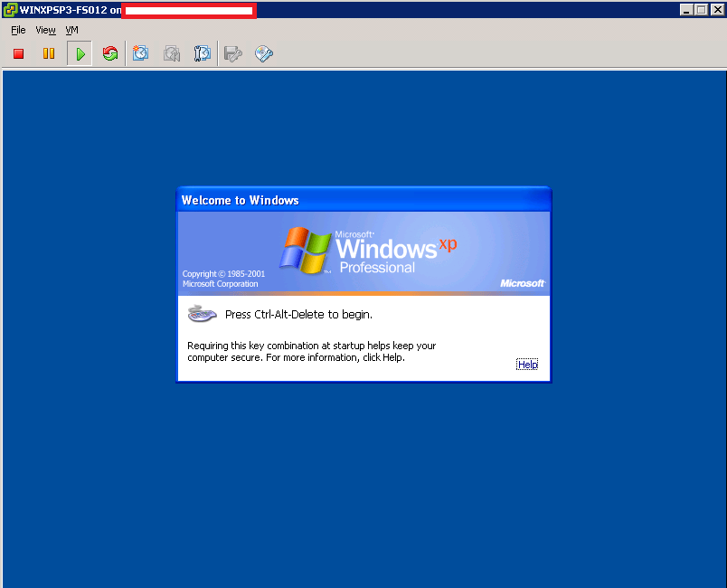Power on the VM with the green play icon

pos(80,53)
